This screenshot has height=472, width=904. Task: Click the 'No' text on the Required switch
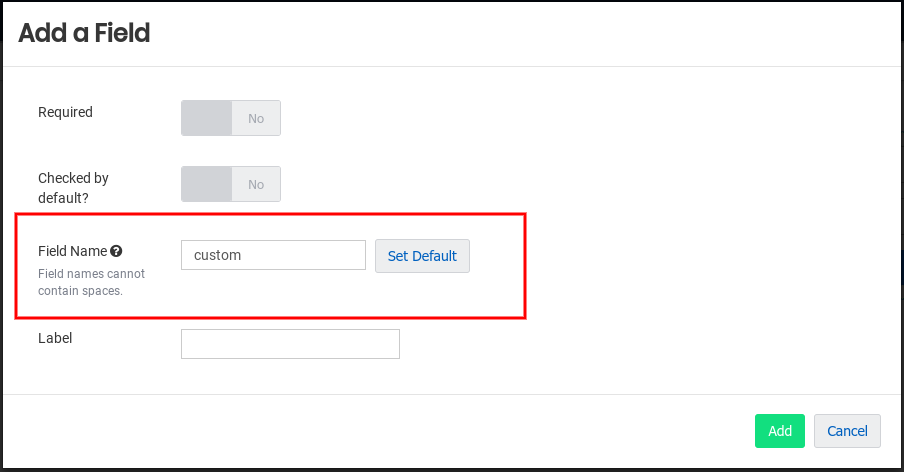[x=256, y=118]
